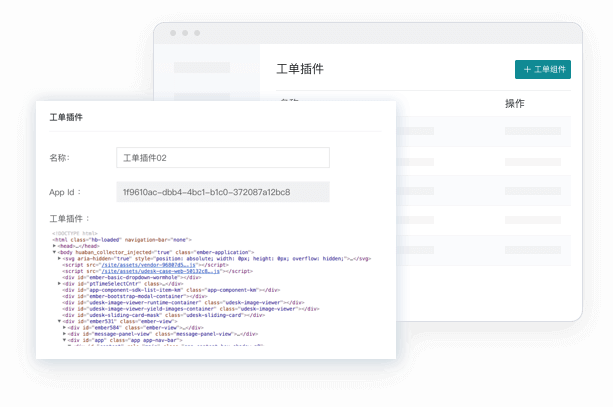Select the ember-bootstrap-modal-container div line
Viewport: 613px width, 407px height.
pyautogui.click(x=134, y=296)
